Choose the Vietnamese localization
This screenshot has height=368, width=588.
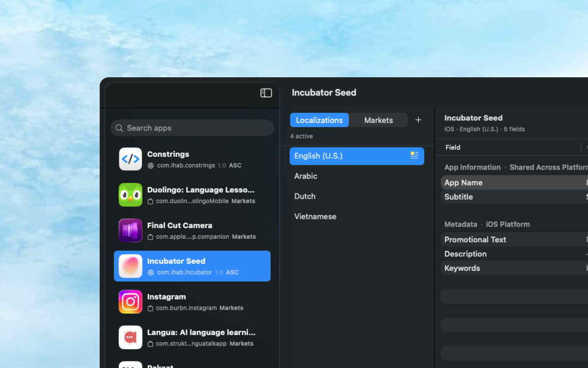(357, 217)
